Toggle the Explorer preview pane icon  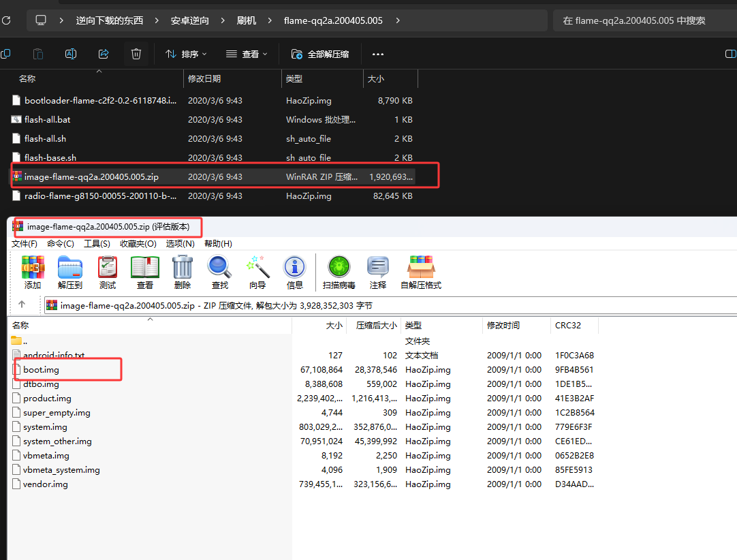pyautogui.click(x=730, y=54)
